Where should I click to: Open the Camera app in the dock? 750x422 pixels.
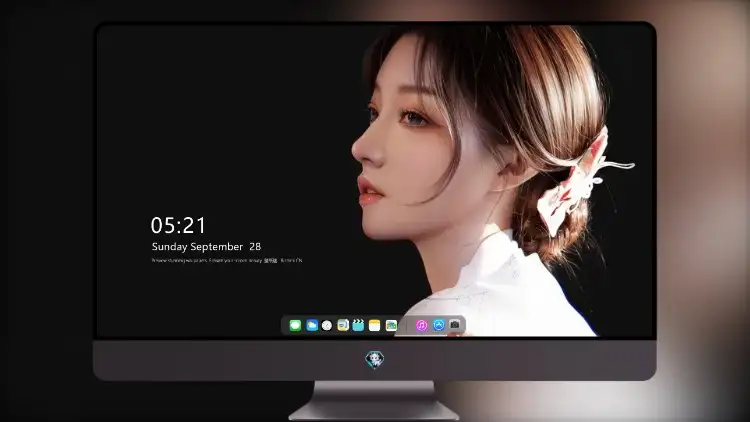click(455, 325)
